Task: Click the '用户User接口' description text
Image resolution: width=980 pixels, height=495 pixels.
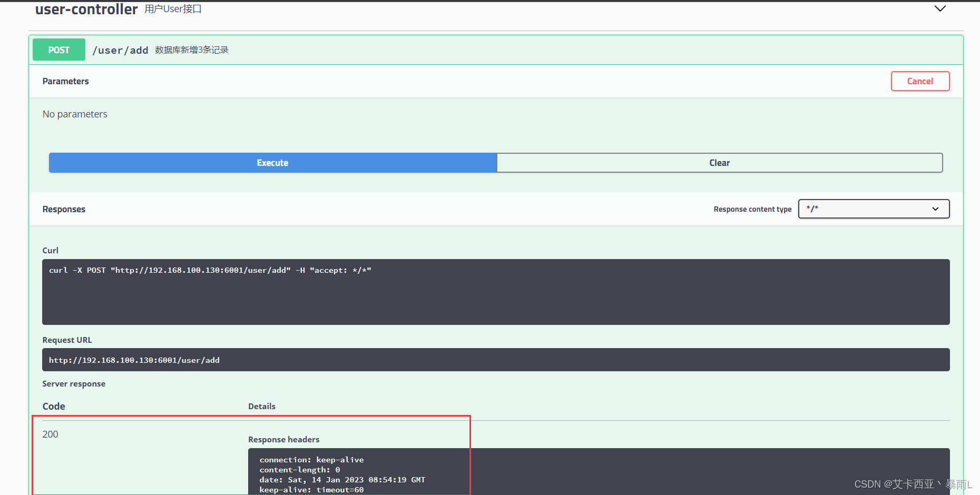Action: 173,9
